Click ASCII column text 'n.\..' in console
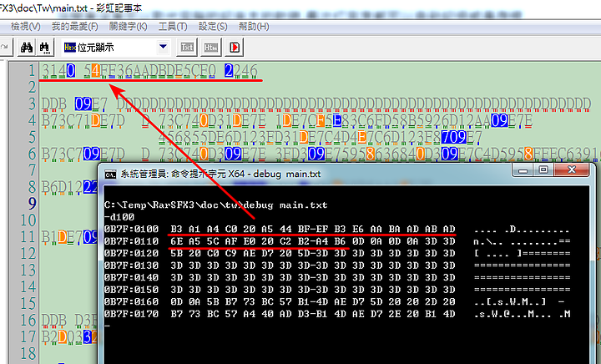 [x=489, y=241]
